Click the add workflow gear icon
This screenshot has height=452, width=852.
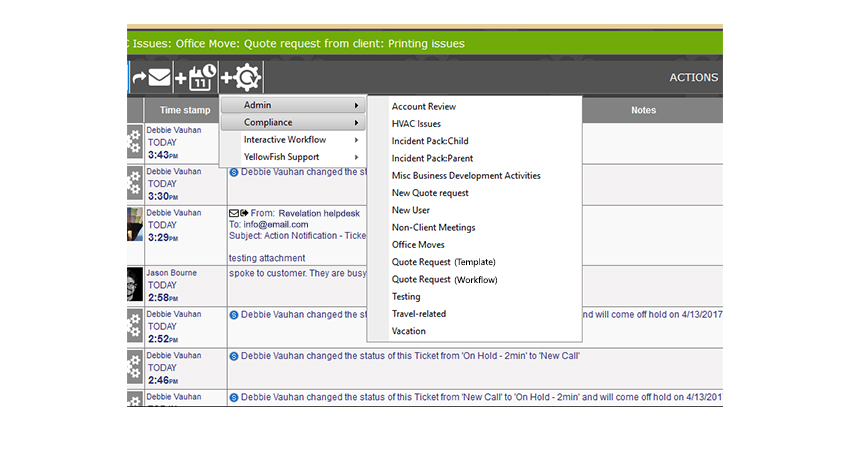click(241, 78)
